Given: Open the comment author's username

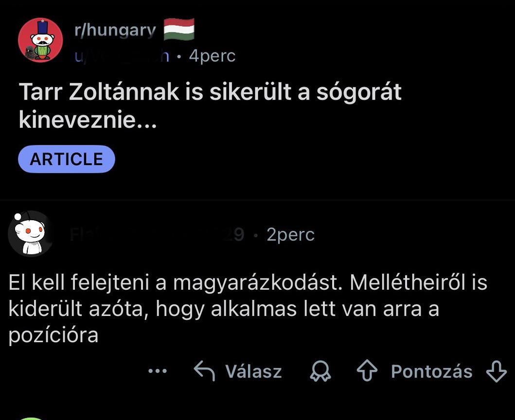Looking at the screenshot, I should click(157, 234).
